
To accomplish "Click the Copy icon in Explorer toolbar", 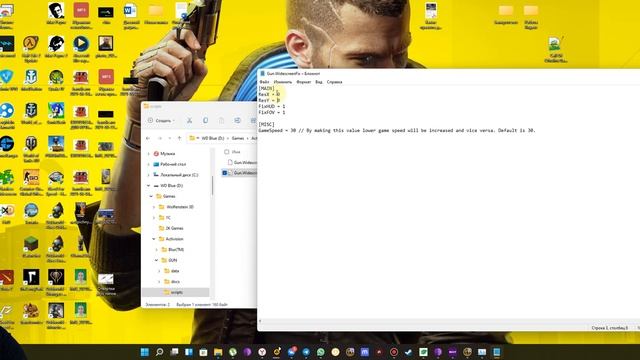I will [205, 120].
